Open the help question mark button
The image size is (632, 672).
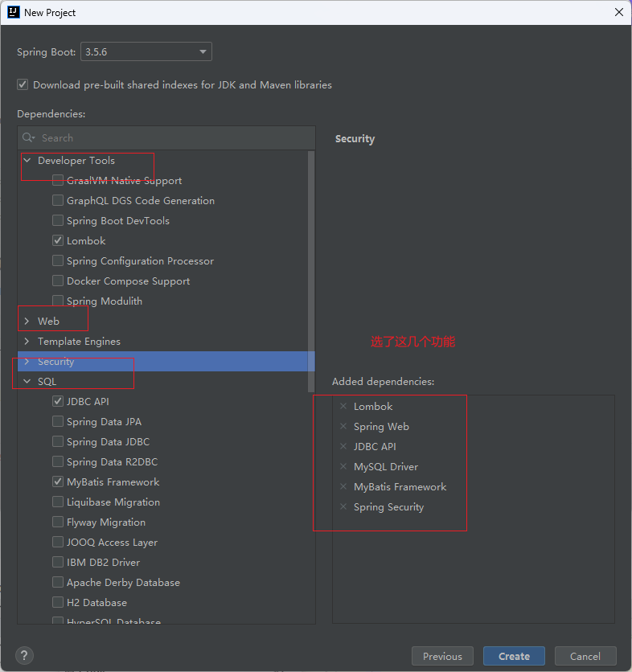24,655
